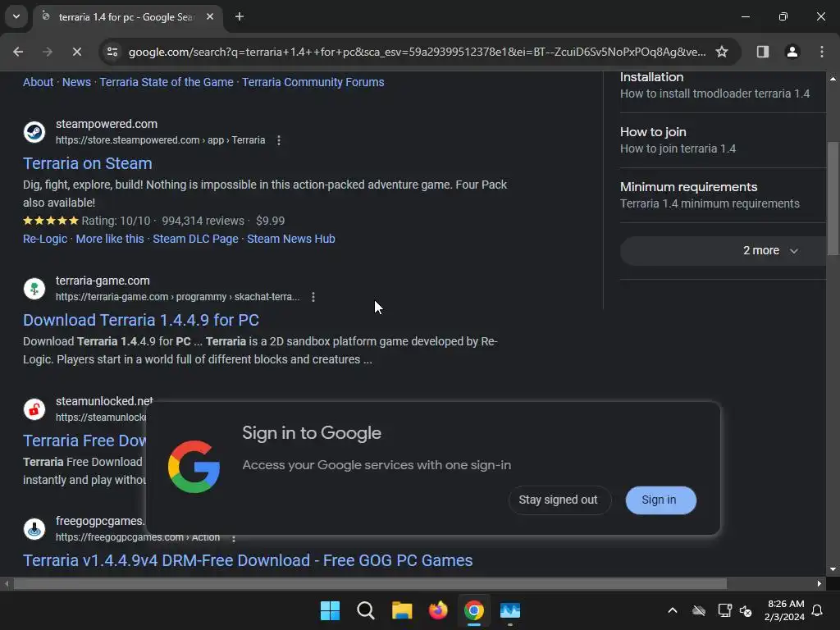840x630 pixels.
Task: Open Windows Search from the taskbar
Action: tap(366, 610)
